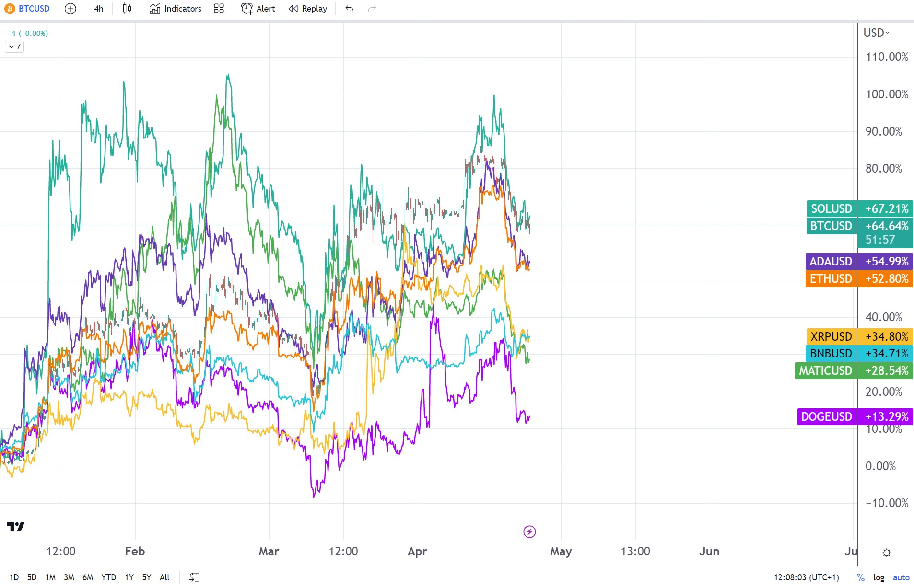This screenshot has height=588, width=914.
Task: Set date range to 5D
Action: [x=32, y=577]
